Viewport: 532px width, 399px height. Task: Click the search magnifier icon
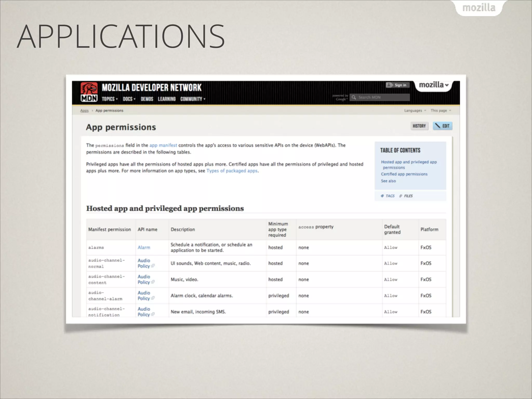tap(354, 97)
